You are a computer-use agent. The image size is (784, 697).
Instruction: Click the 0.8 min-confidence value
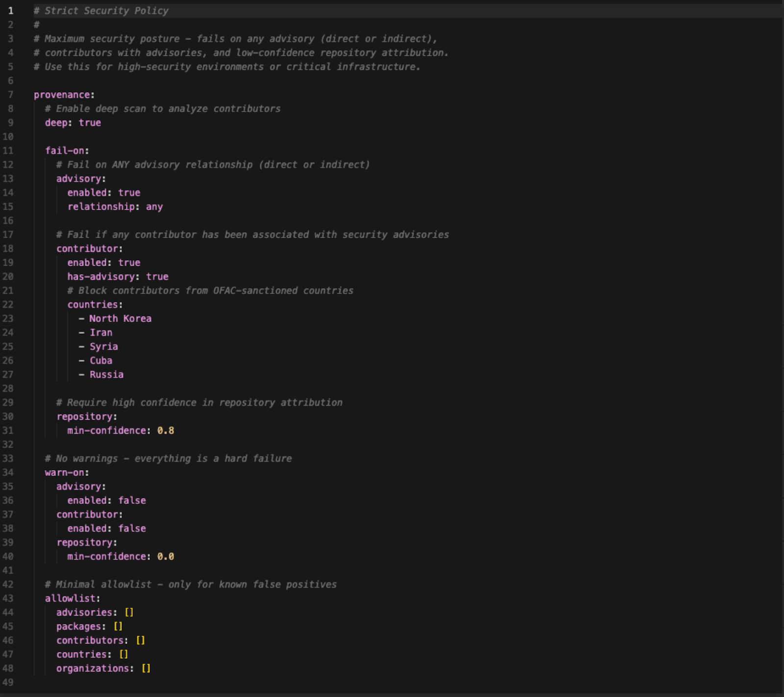click(166, 431)
